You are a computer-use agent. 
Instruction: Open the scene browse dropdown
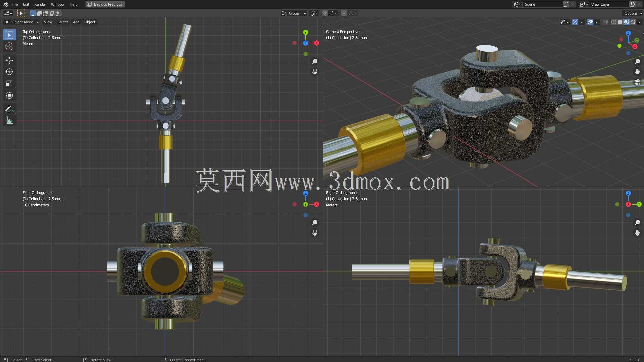[517, 4]
